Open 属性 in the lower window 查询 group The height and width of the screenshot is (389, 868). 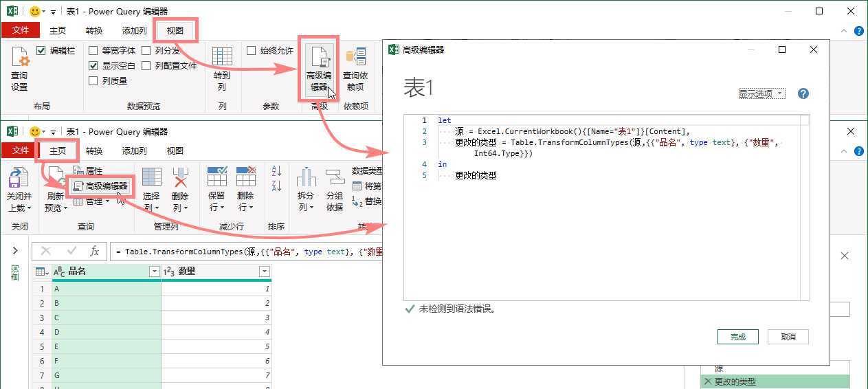click(x=88, y=171)
